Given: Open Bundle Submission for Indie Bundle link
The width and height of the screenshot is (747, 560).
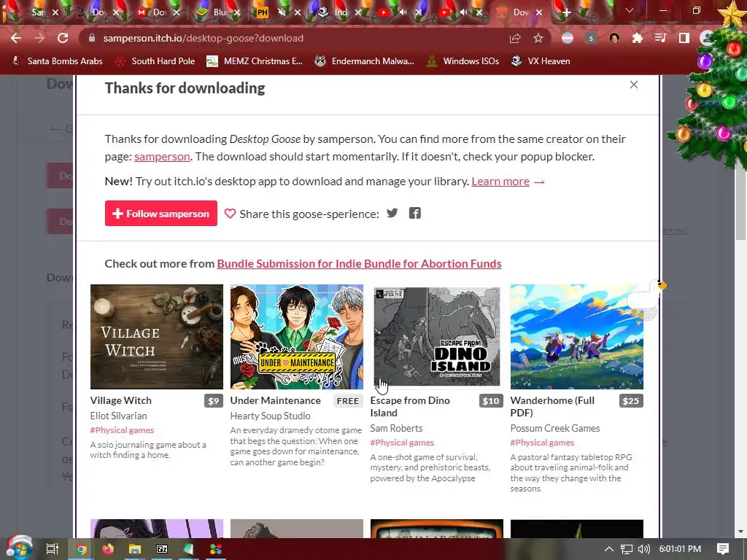Looking at the screenshot, I should point(359,263).
